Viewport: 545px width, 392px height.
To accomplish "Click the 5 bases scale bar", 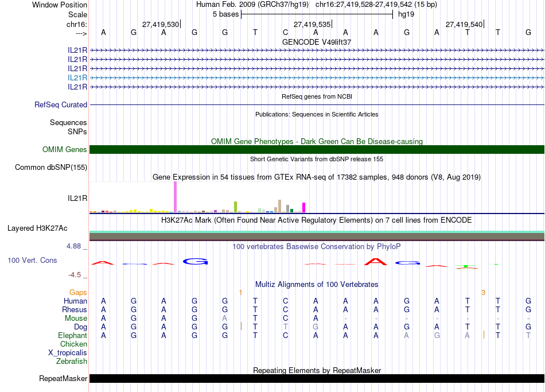I will pos(317,14).
